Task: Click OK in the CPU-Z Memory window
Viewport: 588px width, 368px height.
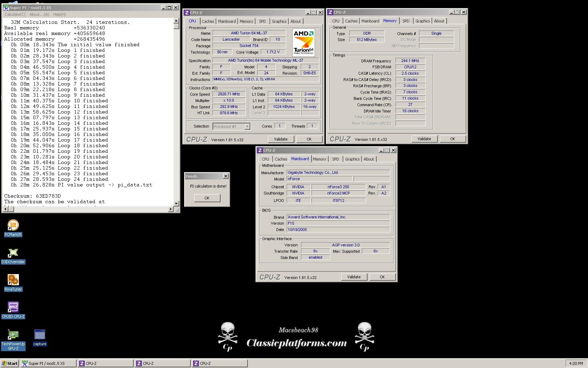Action: tap(453, 139)
